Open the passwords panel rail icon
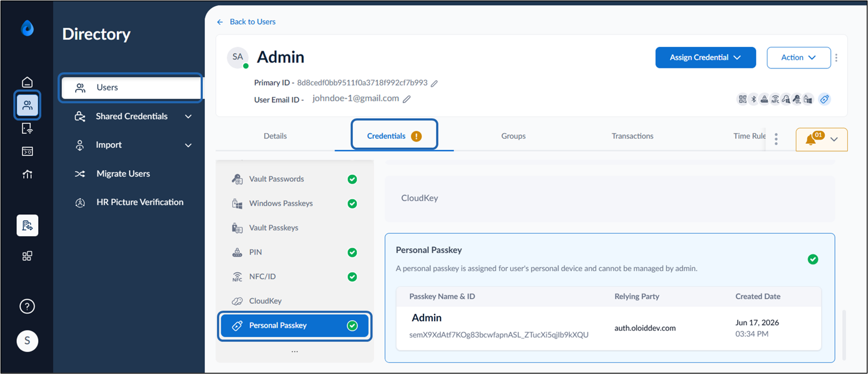This screenshot has width=868, height=374. (x=27, y=152)
